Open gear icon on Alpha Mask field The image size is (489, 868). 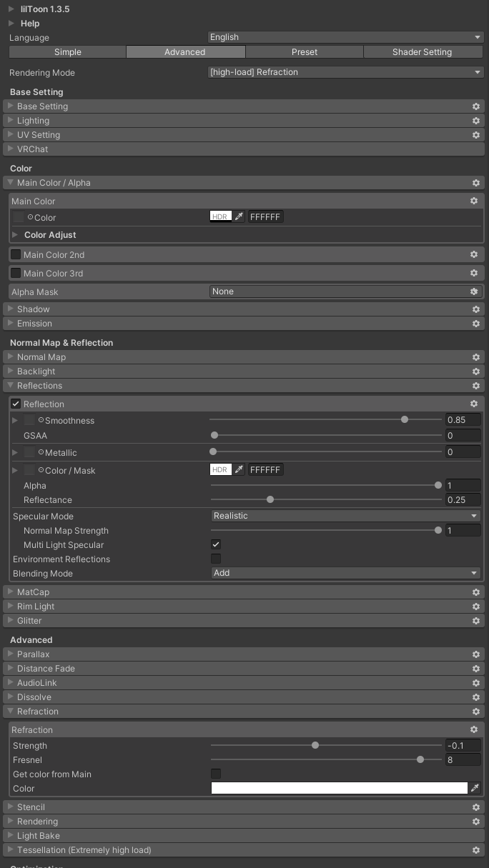click(x=473, y=291)
